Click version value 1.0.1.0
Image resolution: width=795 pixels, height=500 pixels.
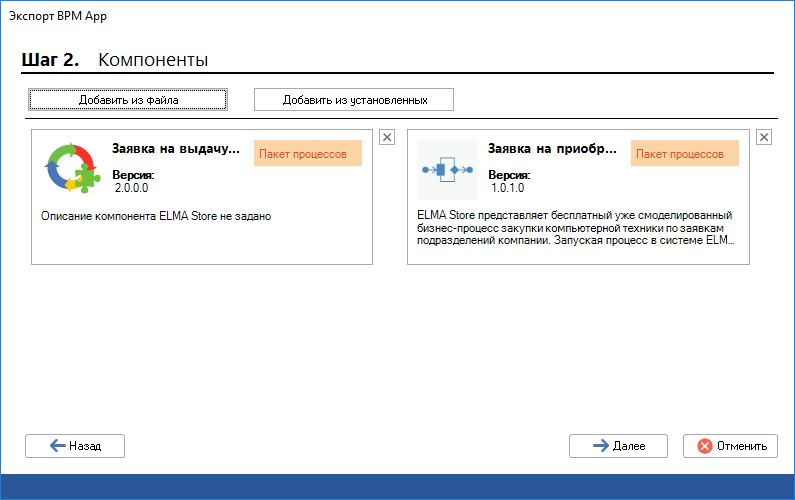pyautogui.click(x=508, y=188)
